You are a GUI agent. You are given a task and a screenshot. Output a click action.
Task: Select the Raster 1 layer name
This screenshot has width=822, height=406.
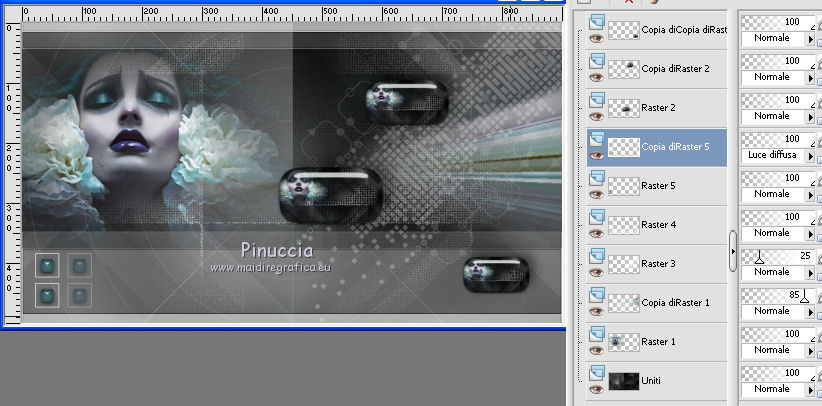pyautogui.click(x=658, y=341)
